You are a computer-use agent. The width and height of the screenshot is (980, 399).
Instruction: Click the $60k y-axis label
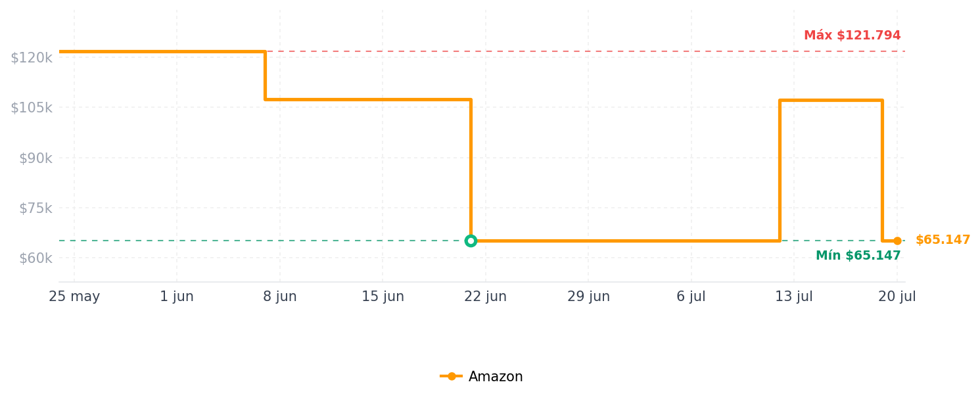35,258
